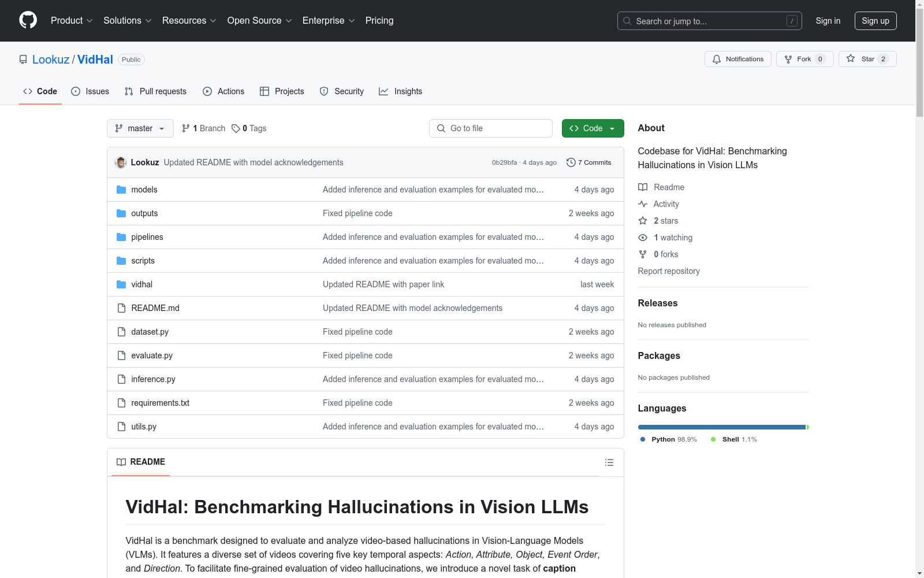Click the repository book icon beside Lookuz
The height and width of the screenshot is (578, 924).
[23, 60]
